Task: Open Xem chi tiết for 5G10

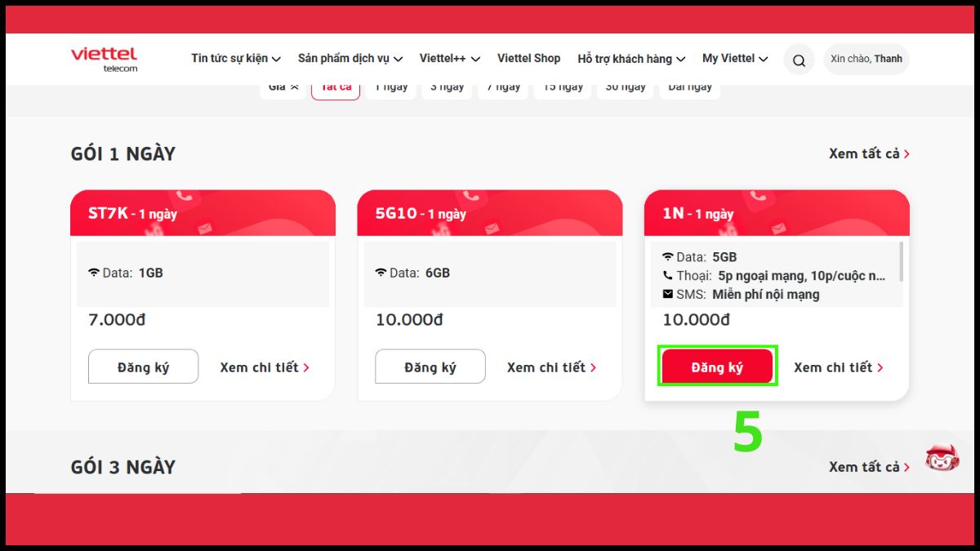Action: click(551, 367)
